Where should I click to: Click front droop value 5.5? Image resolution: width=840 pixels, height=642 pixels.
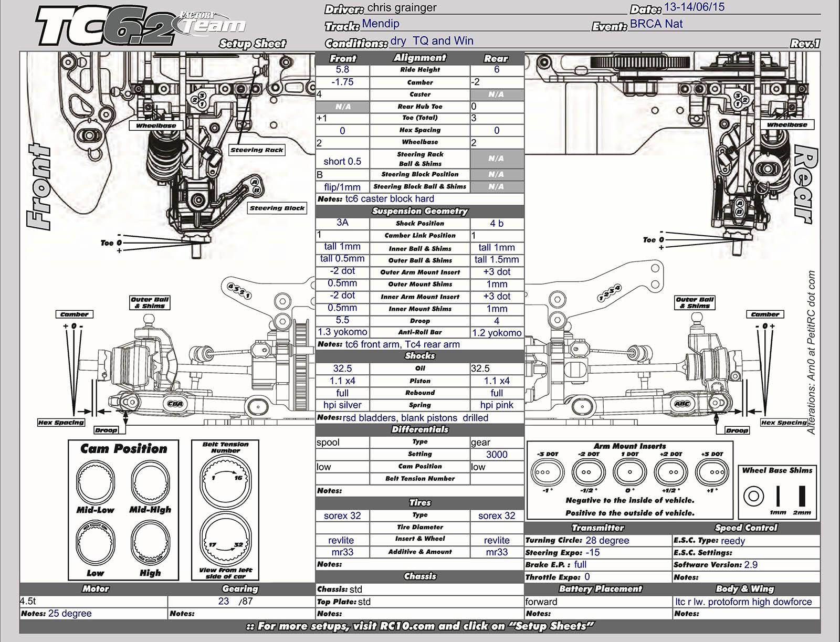click(x=342, y=320)
